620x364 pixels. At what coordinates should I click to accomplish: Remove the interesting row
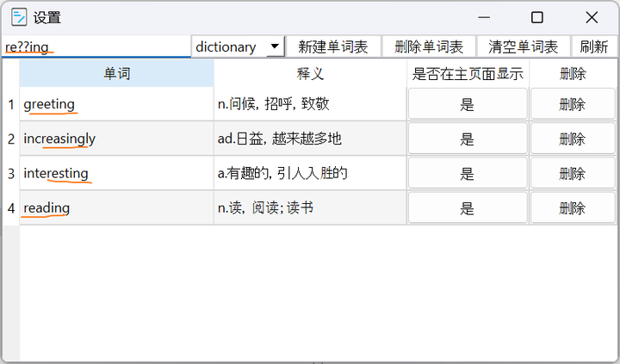click(572, 173)
